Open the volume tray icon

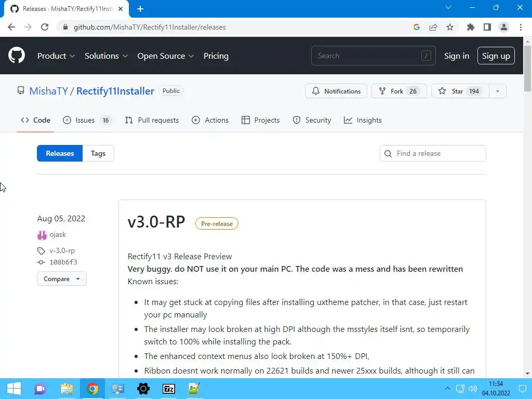pyautogui.click(x=473, y=389)
